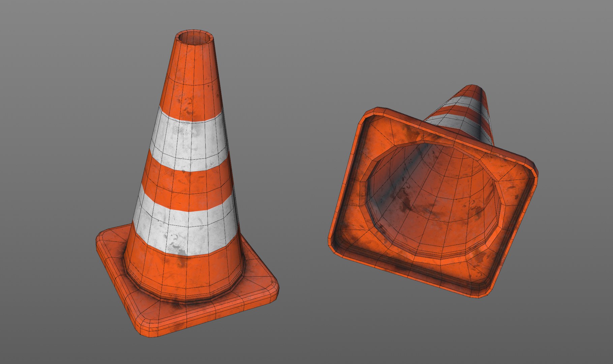Pick the top opening of the upright cone
Screen dimensions: 613x364
point(195,37)
